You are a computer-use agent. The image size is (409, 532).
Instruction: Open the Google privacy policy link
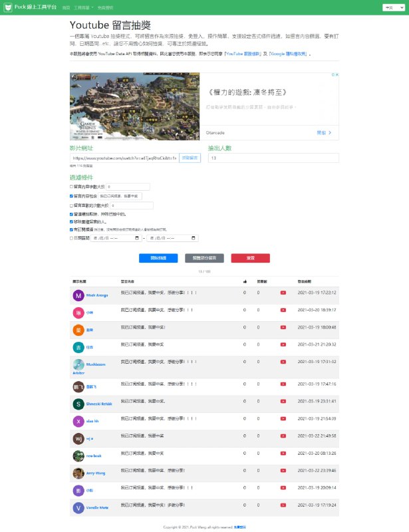[288, 54]
